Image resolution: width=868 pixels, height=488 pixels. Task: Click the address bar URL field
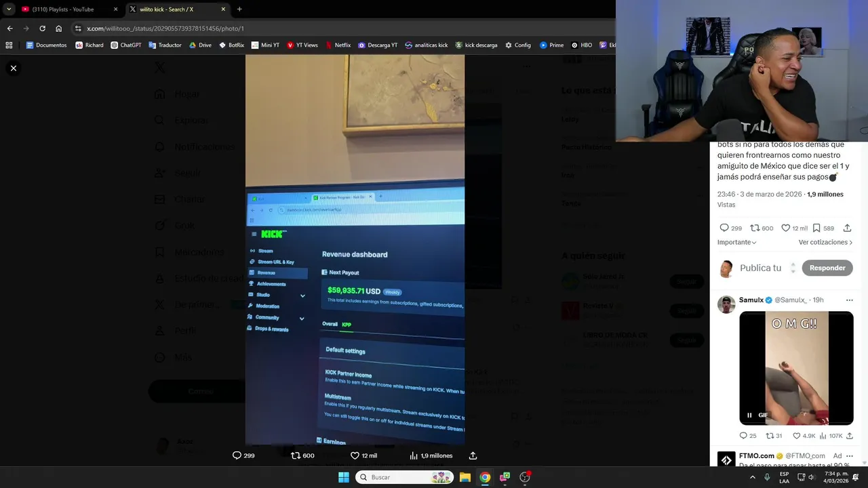point(339,28)
